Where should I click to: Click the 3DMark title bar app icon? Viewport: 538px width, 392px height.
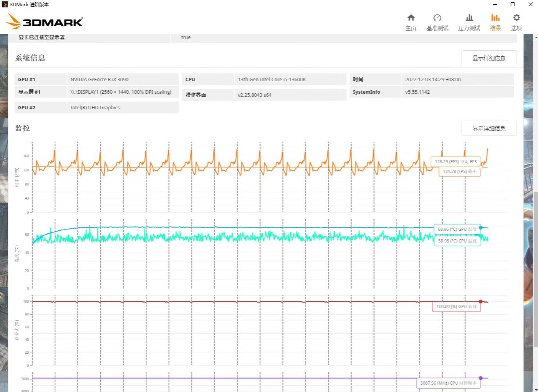(5, 4)
